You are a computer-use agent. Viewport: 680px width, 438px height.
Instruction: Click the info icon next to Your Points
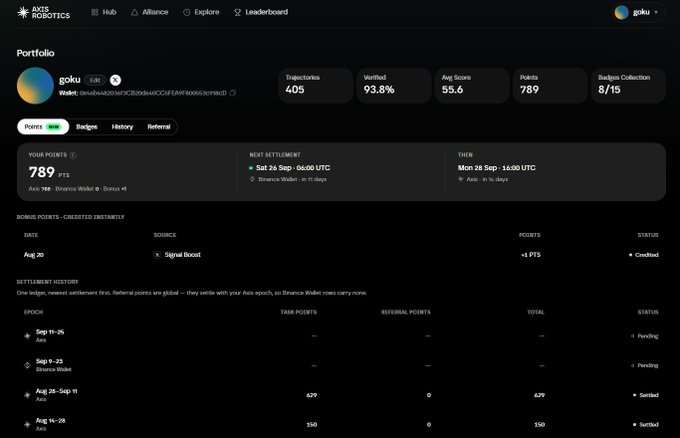click(73, 155)
